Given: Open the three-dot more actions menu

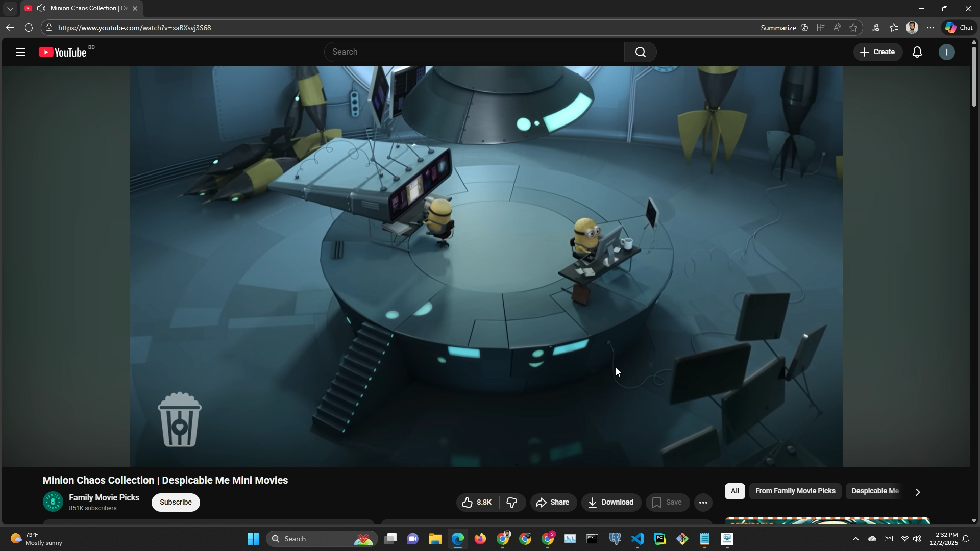Looking at the screenshot, I should pos(703,503).
